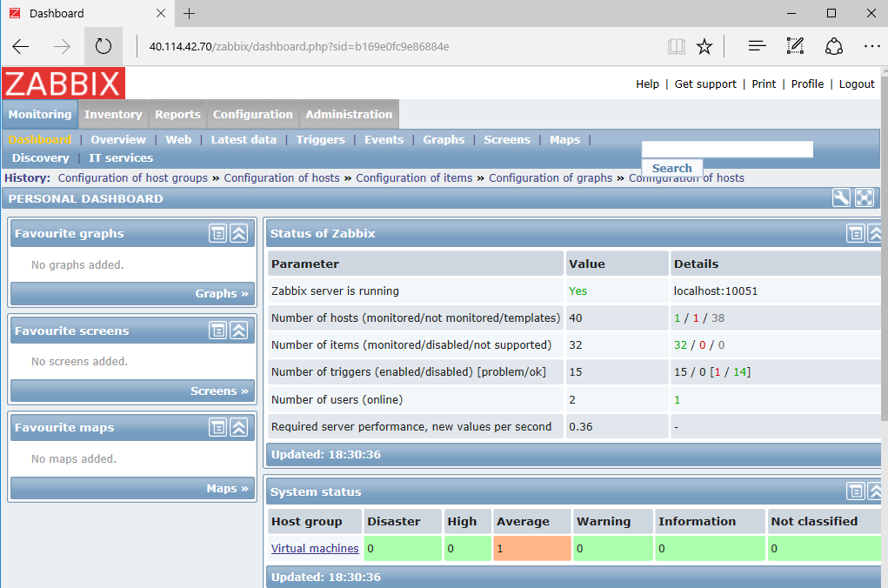The width and height of the screenshot is (888, 588).
Task: Go back to the previous page
Action: pyautogui.click(x=21, y=46)
